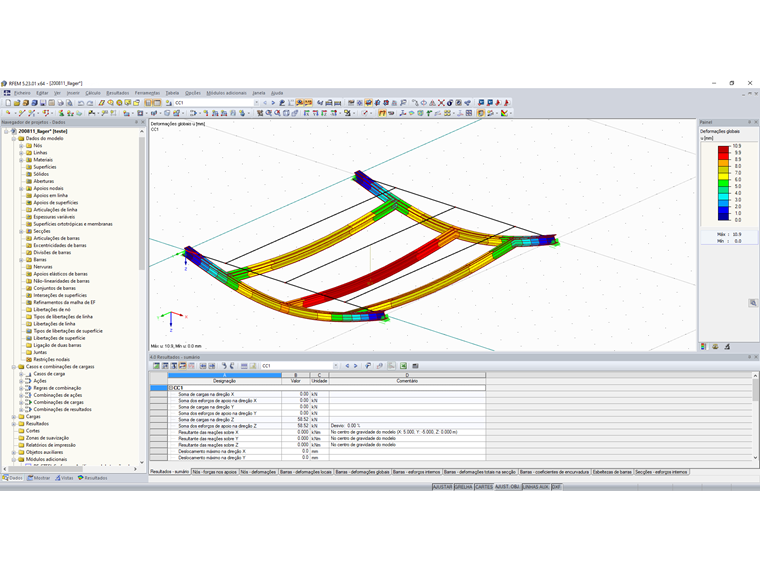Go to the next load case arrow in the toolbar
Screen dimensions: 760x570
273,103
